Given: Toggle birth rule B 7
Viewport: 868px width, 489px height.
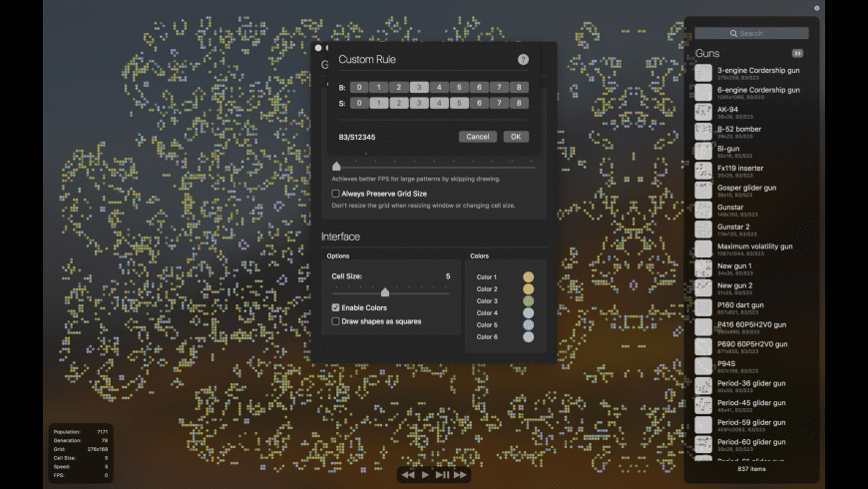Looking at the screenshot, I should click(499, 87).
